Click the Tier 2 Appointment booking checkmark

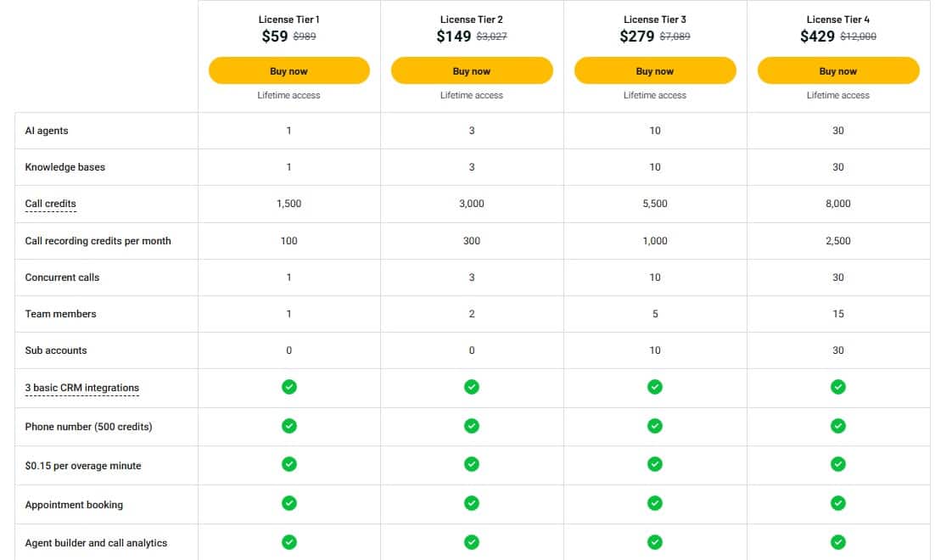coord(472,503)
